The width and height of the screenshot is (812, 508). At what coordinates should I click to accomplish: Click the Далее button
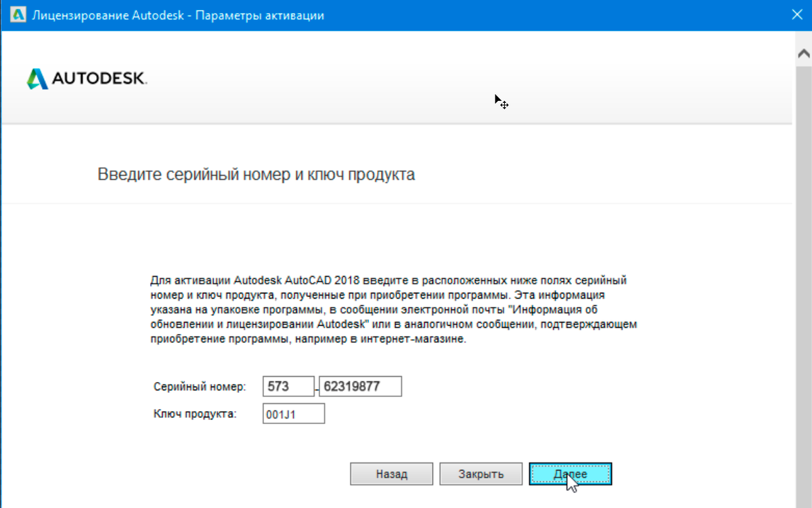(570, 474)
